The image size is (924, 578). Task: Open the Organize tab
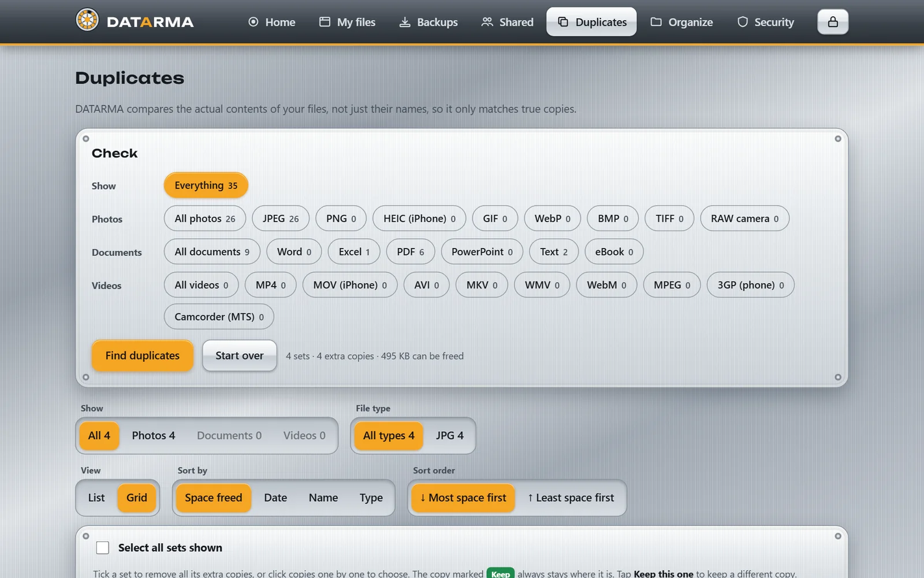click(x=681, y=22)
